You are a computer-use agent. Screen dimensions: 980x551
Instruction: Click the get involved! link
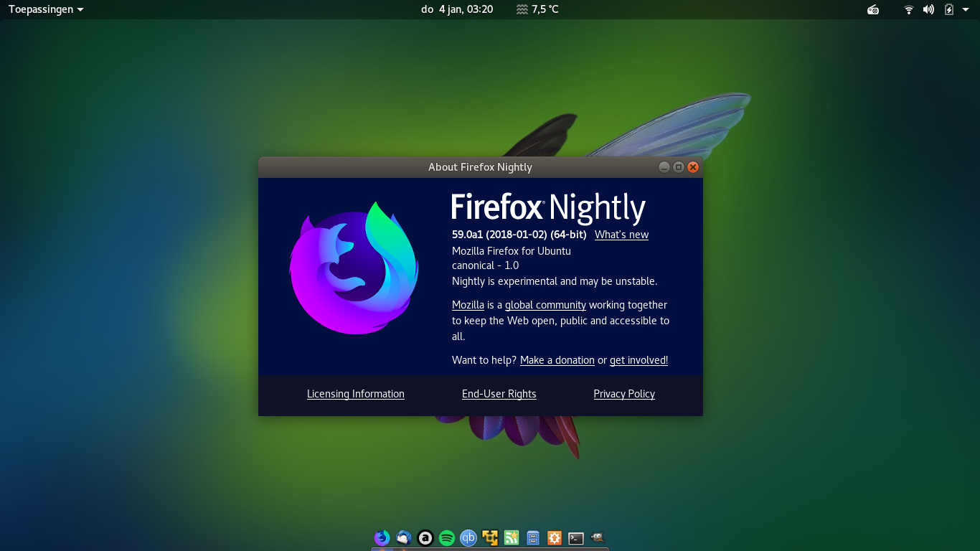[x=639, y=360]
